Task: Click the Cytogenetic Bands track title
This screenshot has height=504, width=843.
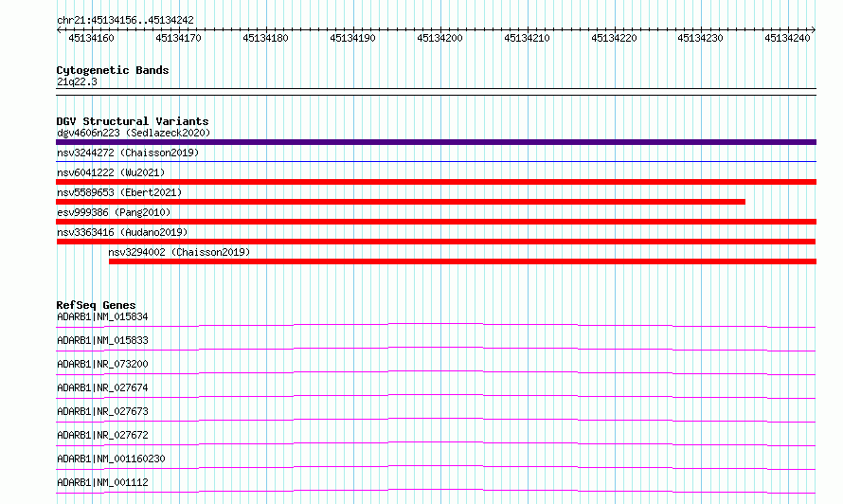Action: coord(113,70)
